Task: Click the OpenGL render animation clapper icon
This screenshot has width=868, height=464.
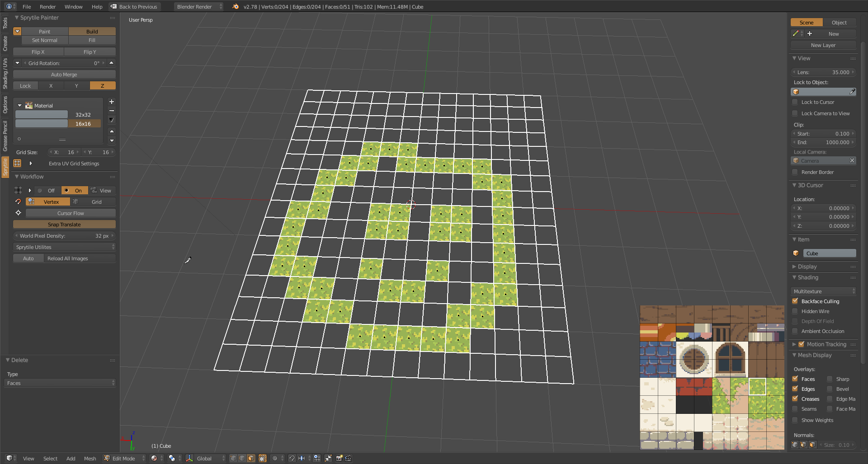Action: click(x=348, y=458)
